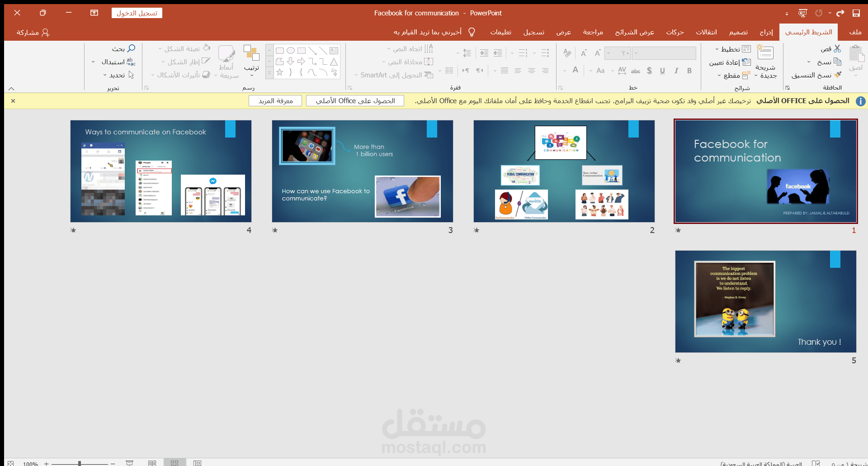Open the font size dropdown
The image size is (868, 466).
[609, 53]
